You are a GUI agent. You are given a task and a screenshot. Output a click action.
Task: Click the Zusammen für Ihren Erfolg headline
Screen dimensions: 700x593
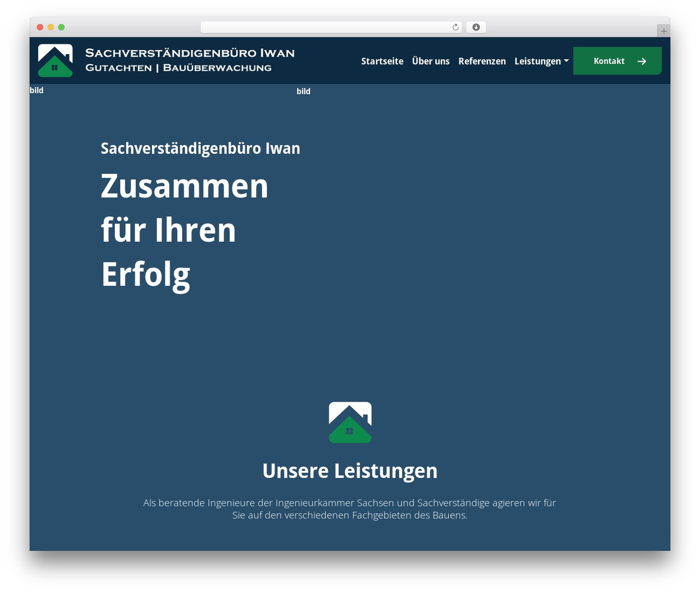185,230
